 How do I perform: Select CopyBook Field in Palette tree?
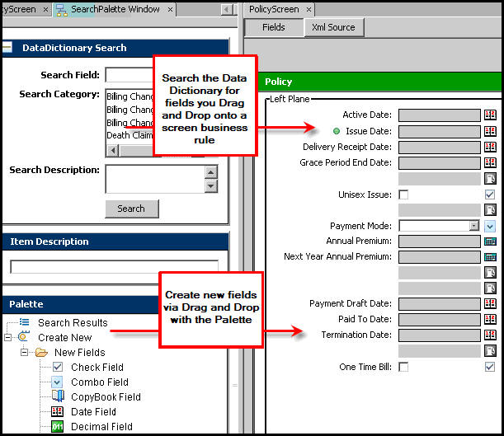pyautogui.click(x=106, y=396)
